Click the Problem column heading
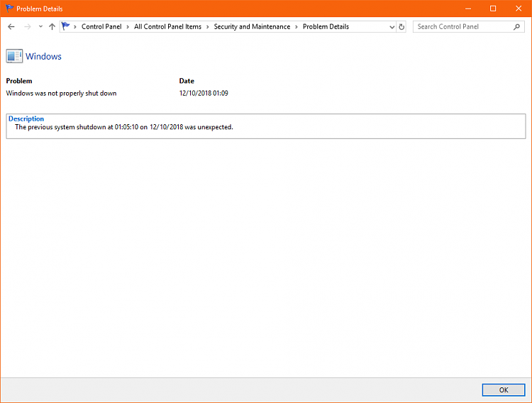This screenshot has height=403, width=532. coord(19,81)
